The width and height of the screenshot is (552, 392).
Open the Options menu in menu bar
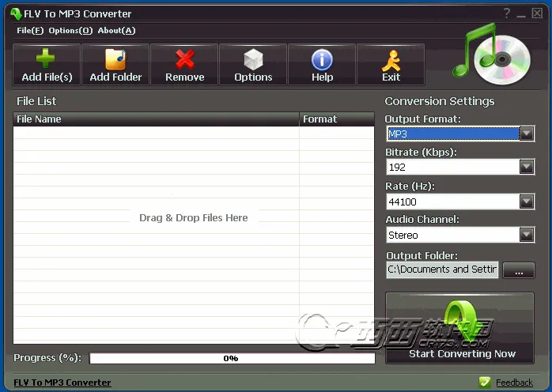pyautogui.click(x=70, y=31)
